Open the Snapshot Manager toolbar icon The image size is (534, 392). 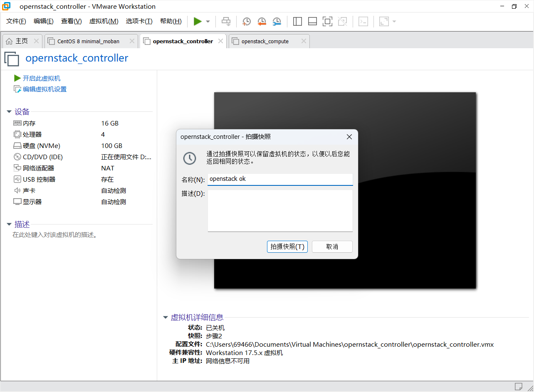[x=277, y=21]
